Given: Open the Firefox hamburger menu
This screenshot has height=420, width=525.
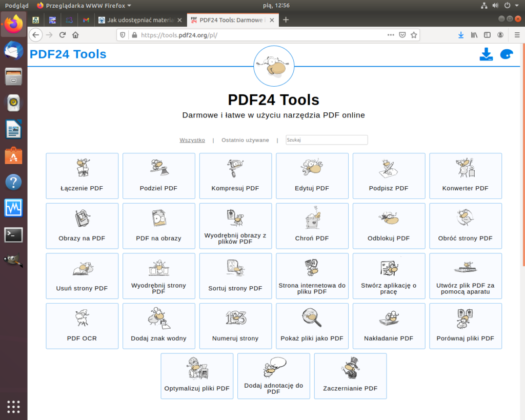Looking at the screenshot, I should click(517, 35).
